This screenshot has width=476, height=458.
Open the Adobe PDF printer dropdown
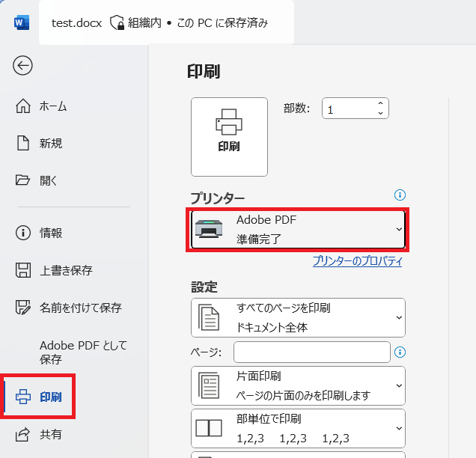tap(298, 230)
